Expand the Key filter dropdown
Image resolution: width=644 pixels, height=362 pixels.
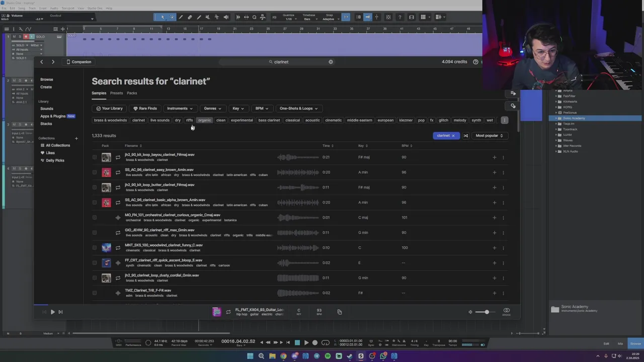(238, 108)
